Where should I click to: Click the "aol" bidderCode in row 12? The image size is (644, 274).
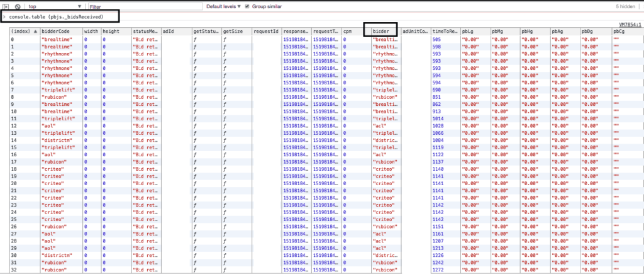48,126
